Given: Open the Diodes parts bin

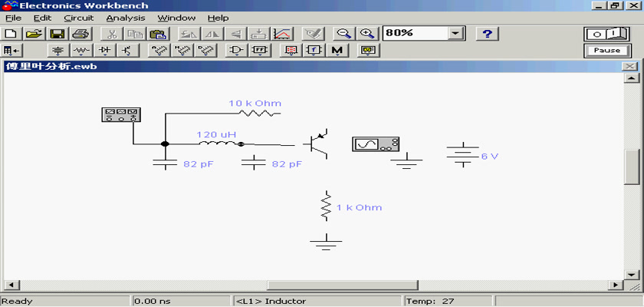Looking at the screenshot, I should pyautogui.click(x=105, y=51).
